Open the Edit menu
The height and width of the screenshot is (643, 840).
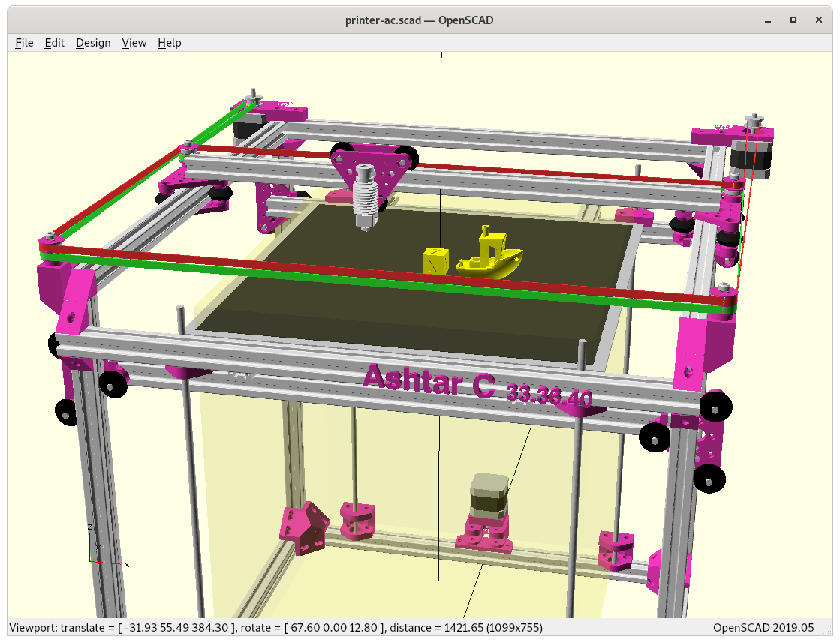point(54,43)
